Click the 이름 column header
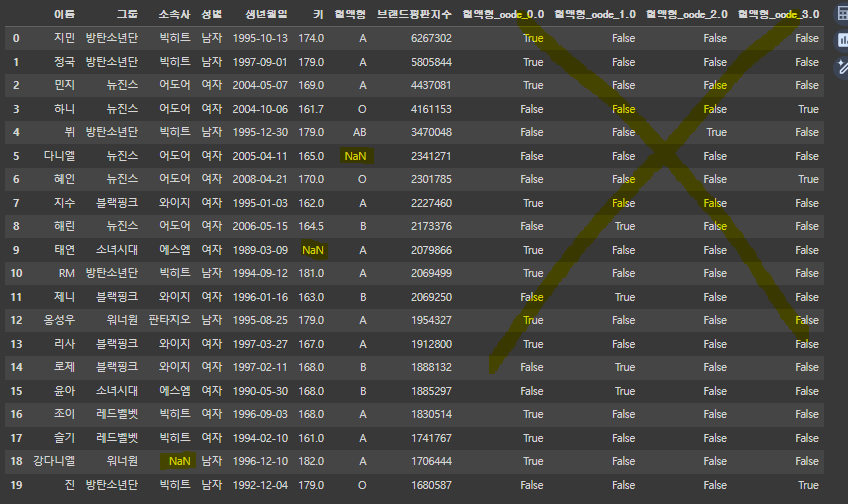848x504 pixels. [x=64, y=15]
